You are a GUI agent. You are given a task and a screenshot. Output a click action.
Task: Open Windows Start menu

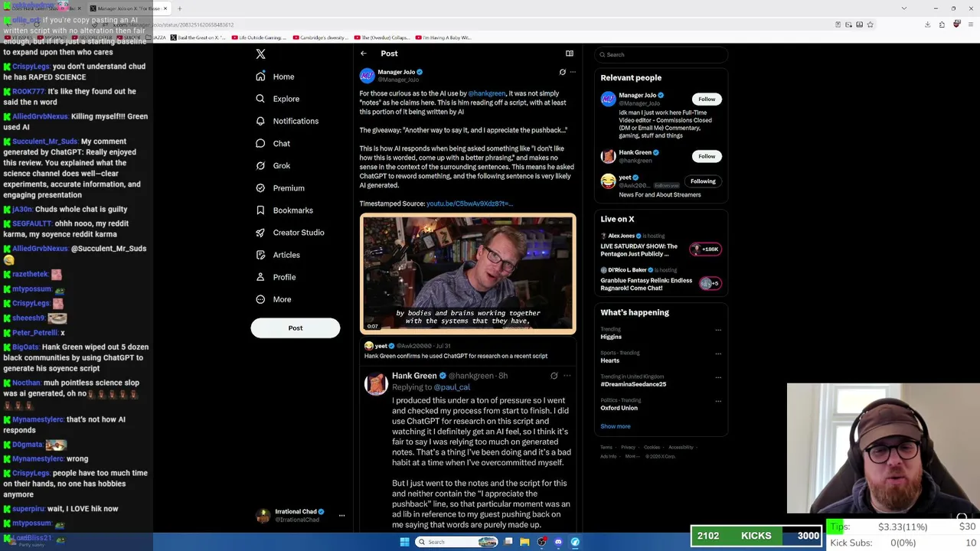pos(404,542)
